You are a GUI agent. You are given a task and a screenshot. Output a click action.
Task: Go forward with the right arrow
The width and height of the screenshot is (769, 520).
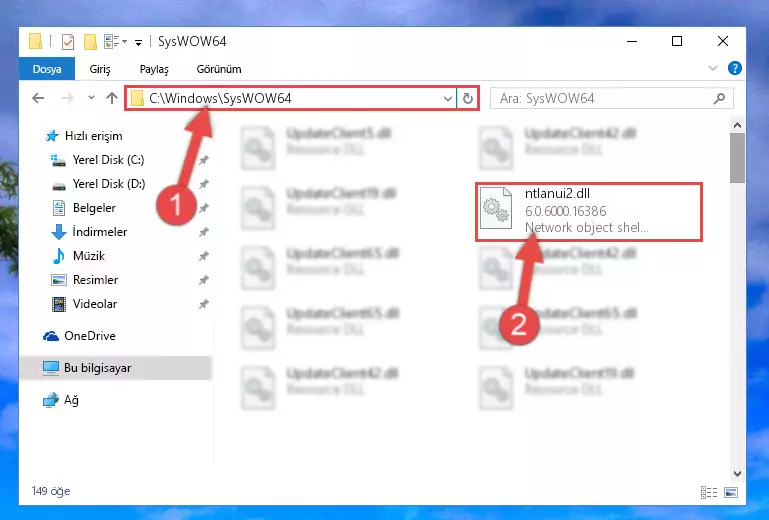pos(67,98)
